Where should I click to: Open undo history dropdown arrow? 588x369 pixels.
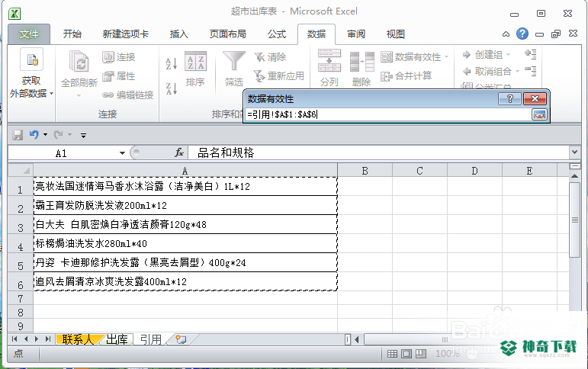coord(45,135)
